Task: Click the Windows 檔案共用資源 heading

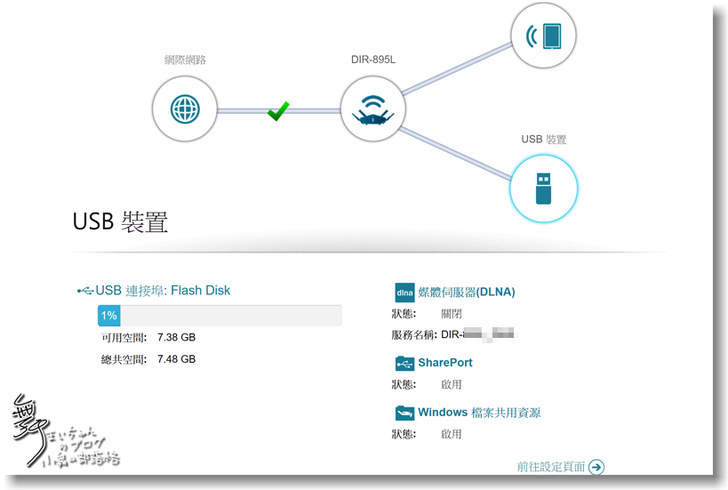Action: [479, 412]
